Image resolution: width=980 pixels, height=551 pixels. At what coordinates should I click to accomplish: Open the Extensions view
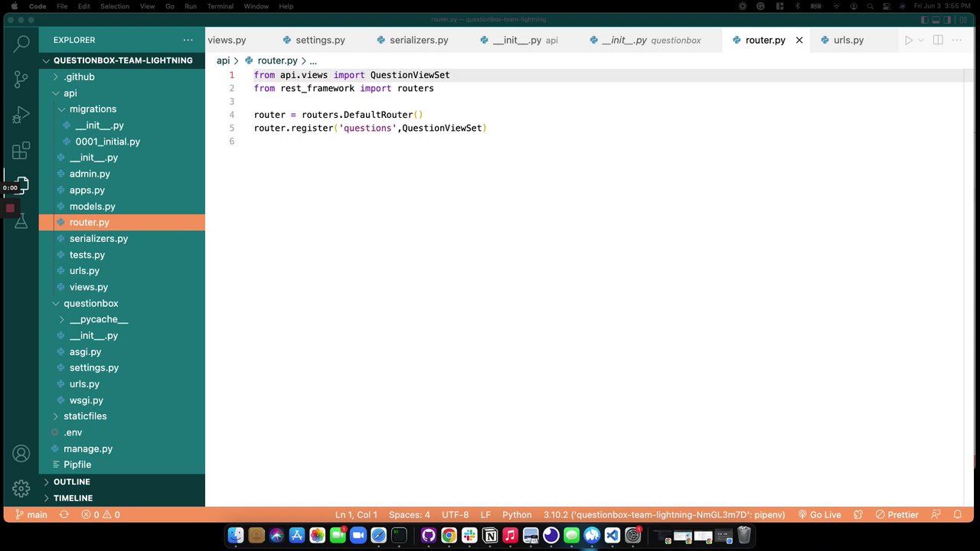pos(21,150)
